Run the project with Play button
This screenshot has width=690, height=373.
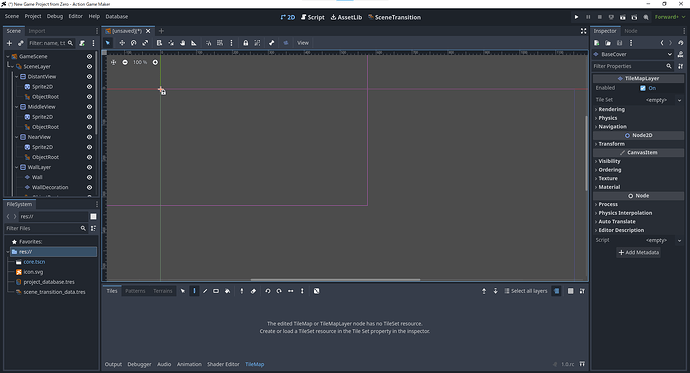pyautogui.click(x=576, y=17)
